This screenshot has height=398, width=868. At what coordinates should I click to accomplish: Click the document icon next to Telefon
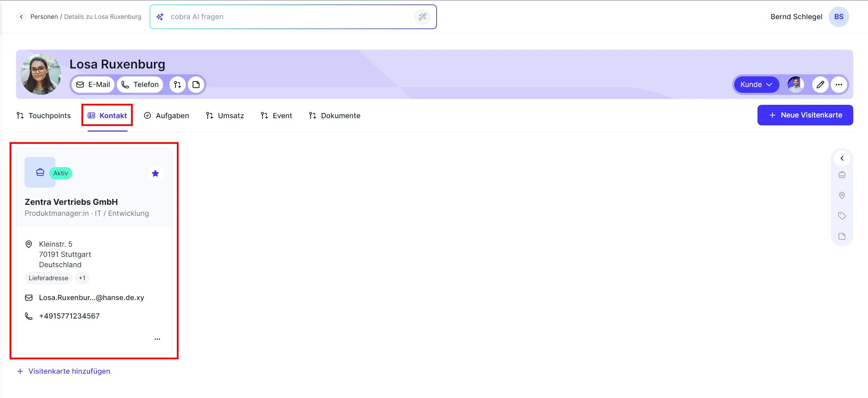pyautogui.click(x=196, y=85)
